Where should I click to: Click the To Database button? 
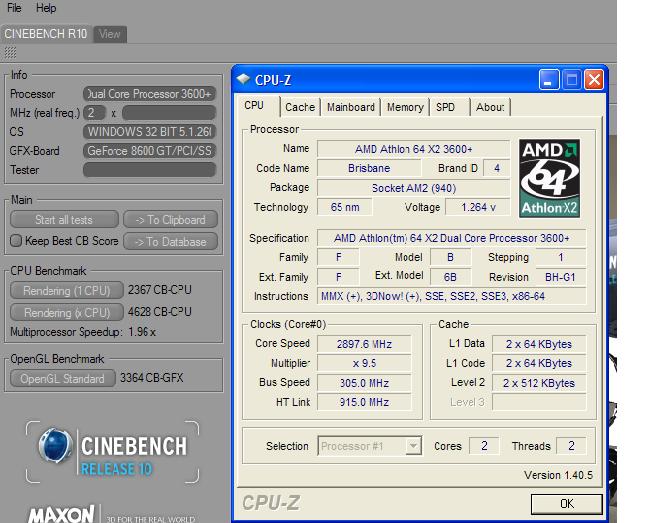pos(170,241)
